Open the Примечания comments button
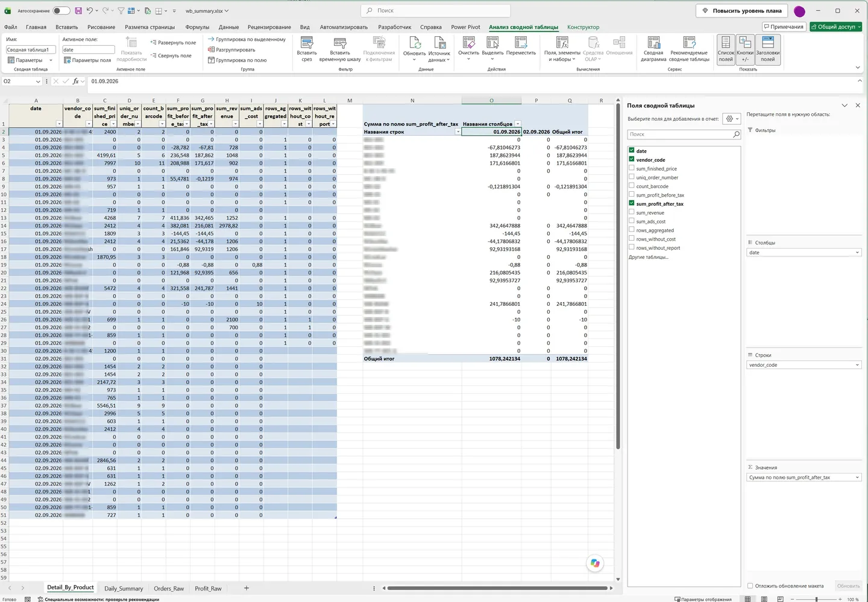The width and height of the screenshot is (868, 602). click(x=784, y=27)
